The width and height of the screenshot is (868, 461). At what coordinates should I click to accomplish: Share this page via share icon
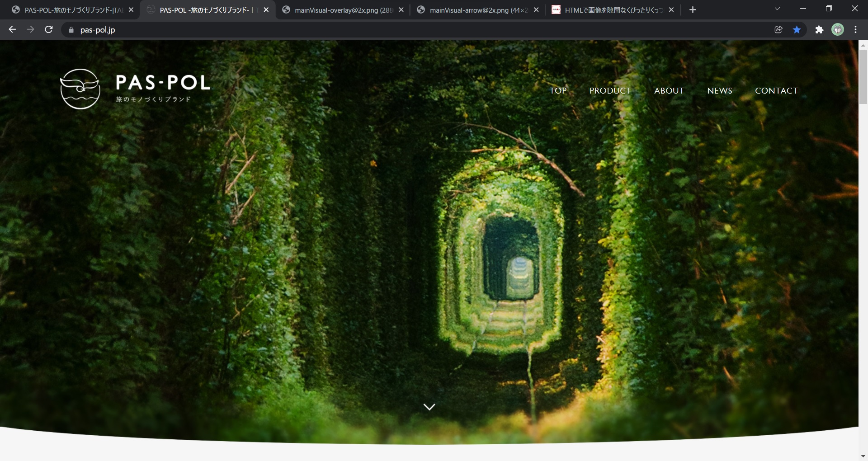tap(778, 30)
